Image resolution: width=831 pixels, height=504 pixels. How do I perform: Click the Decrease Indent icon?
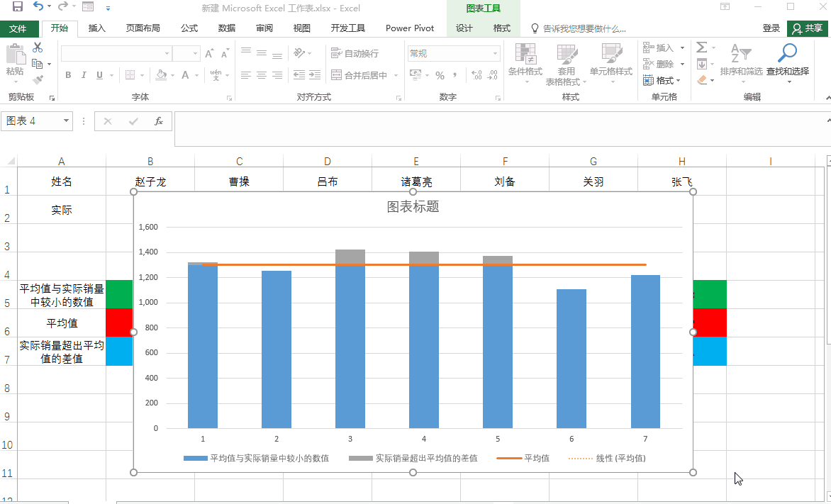[x=299, y=75]
